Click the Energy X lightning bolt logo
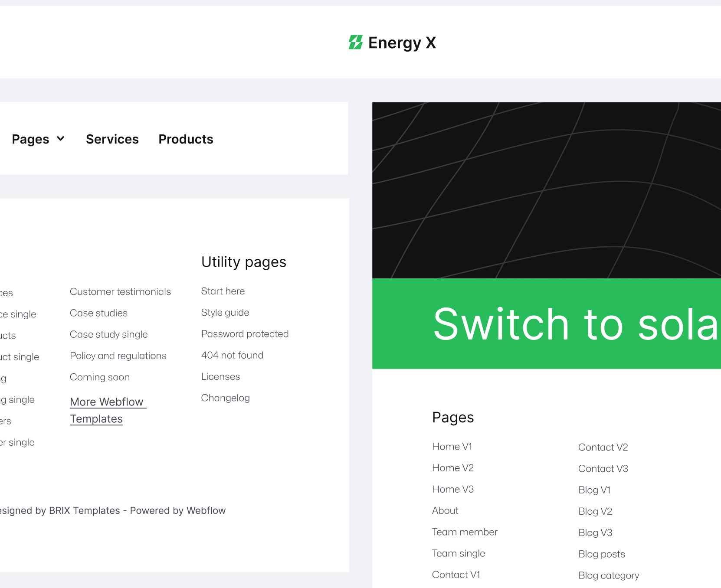 click(x=355, y=42)
